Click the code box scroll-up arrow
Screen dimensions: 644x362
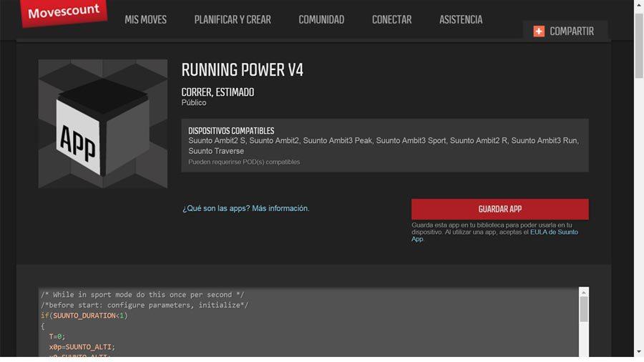pyautogui.click(x=584, y=292)
